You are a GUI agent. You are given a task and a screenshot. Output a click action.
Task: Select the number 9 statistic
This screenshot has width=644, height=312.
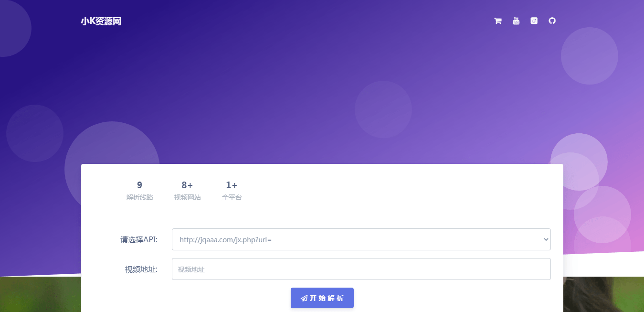[139, 185]
